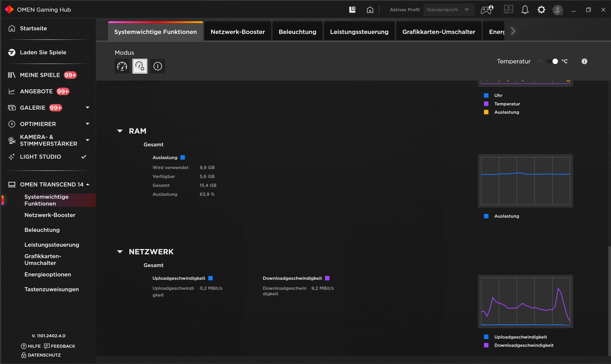Switch to Leistungssteuerung tab
Screen dimensions: 611x364
coord(359,31)
